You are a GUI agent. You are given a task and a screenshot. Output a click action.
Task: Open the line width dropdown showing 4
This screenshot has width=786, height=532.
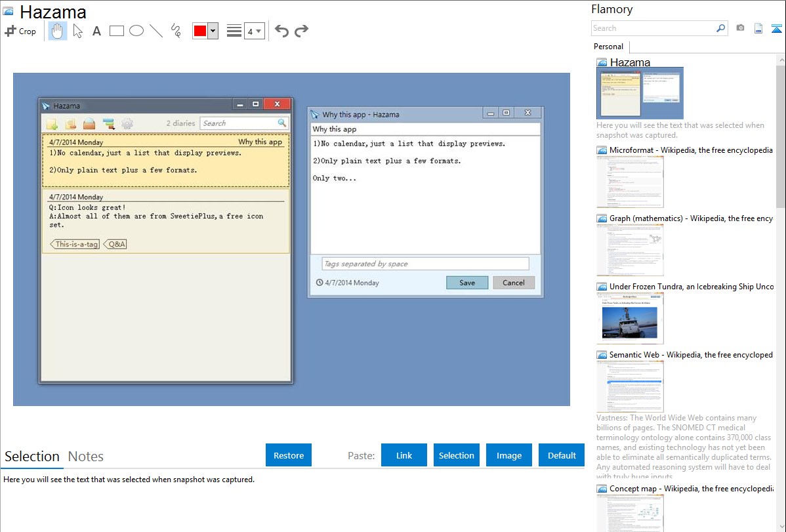point(255,31)
